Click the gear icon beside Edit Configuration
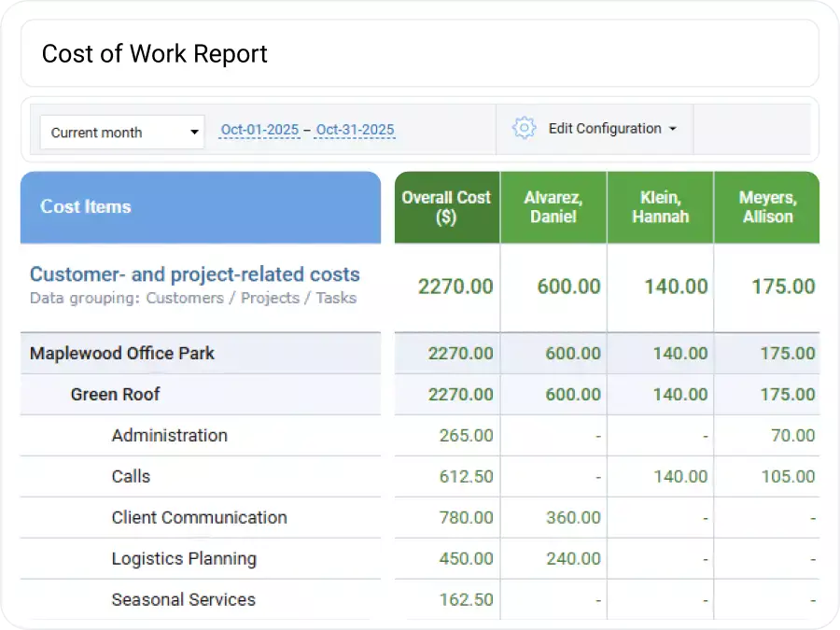 pos(525,129)
